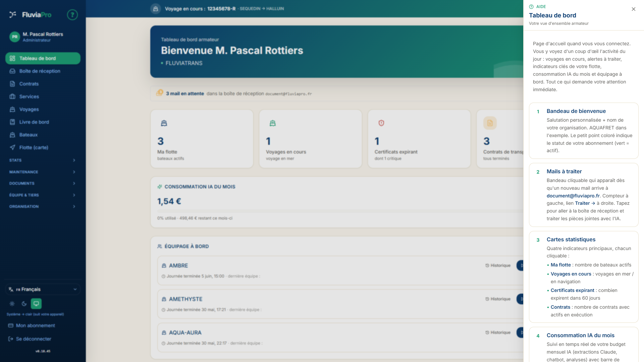This screenshot has height=362, width=644.
Task: Switch to light theme sun toggle
Action: [12, 304]
